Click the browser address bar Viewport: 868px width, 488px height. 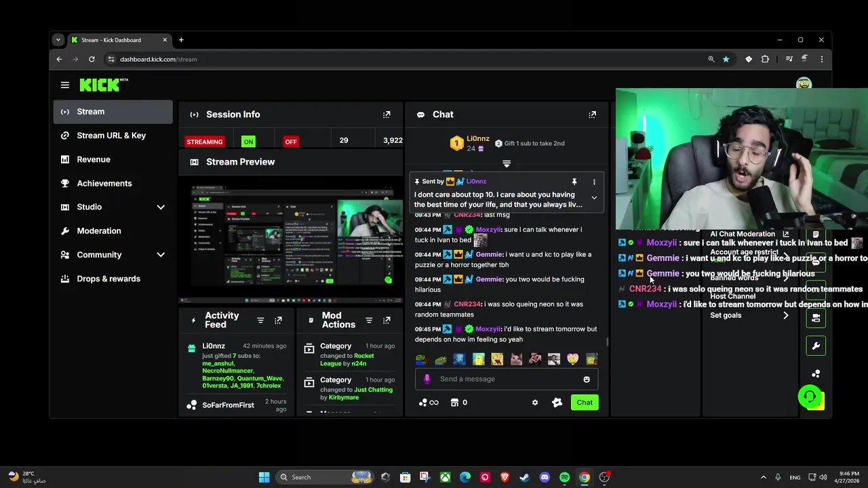[x=407, y=59]
